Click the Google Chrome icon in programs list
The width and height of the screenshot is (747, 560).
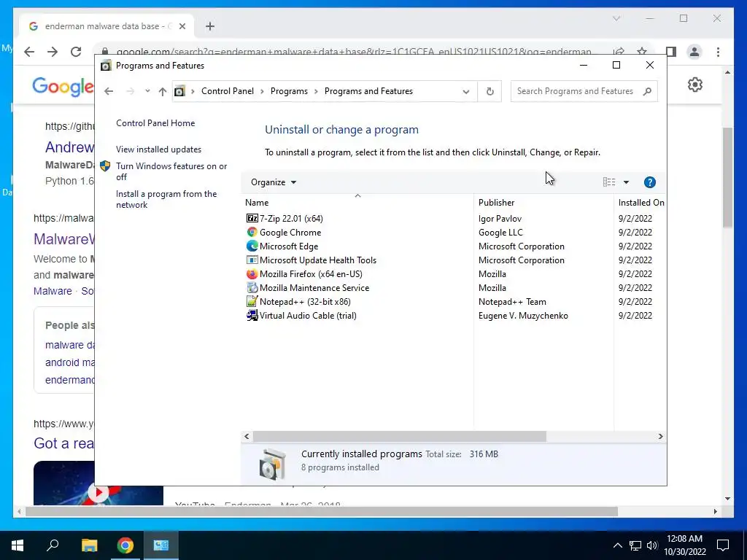[252, 232]
